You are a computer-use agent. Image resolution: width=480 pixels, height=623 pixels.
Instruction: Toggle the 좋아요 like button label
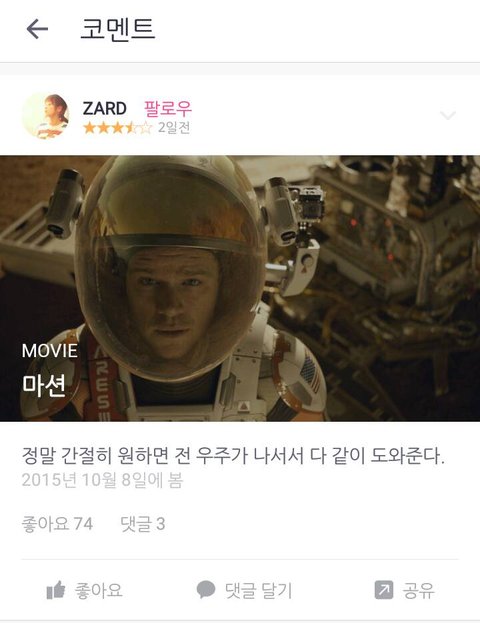(99, 590)
